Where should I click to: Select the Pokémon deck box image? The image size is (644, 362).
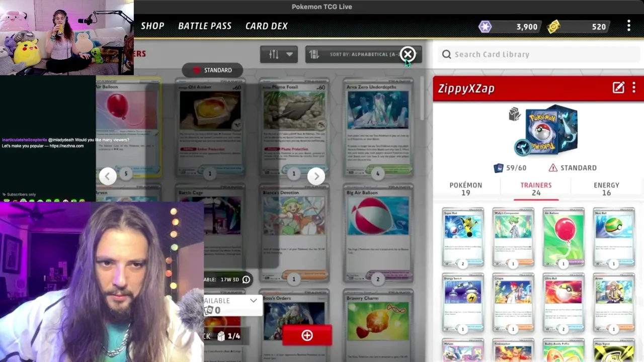[x=552, y=129]
